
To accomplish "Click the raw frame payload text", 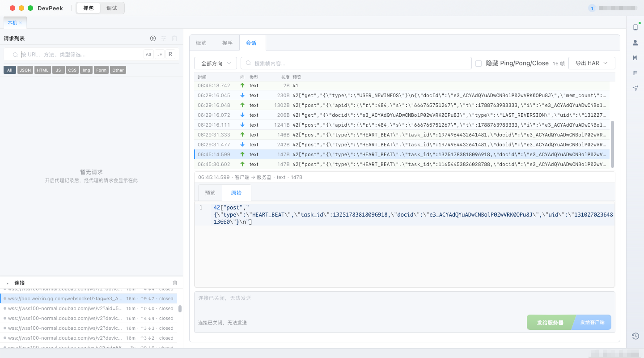I will (x=413, y=215).
